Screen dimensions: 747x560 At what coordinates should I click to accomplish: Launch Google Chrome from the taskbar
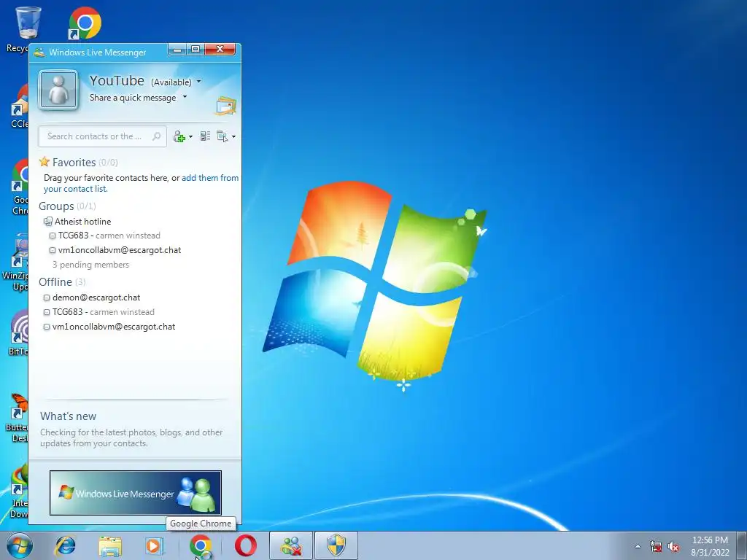pyautogui.click(x=200, y=545)
